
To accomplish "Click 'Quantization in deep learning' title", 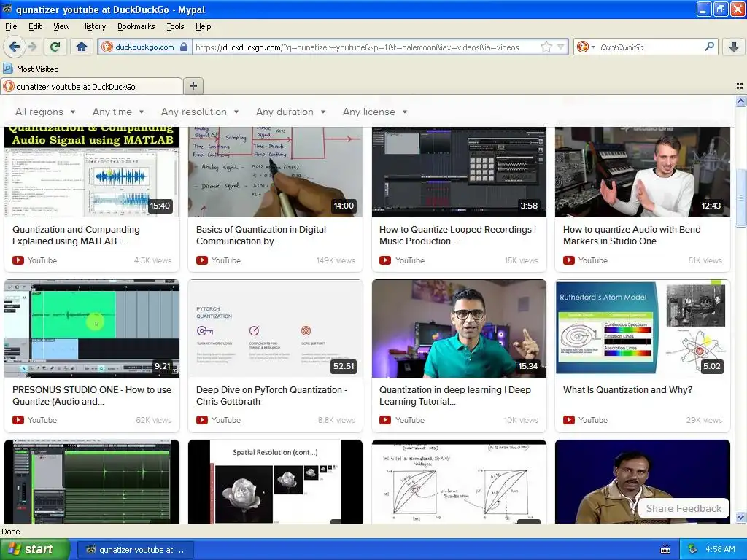I will (455, 395).
